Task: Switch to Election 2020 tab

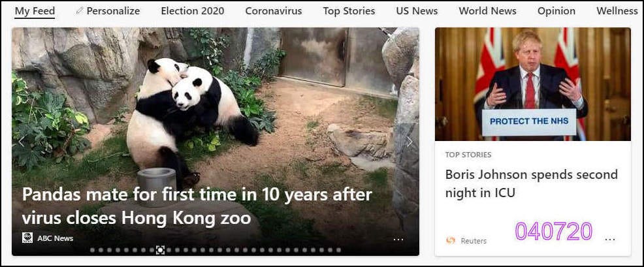Action: coord(193,11)
